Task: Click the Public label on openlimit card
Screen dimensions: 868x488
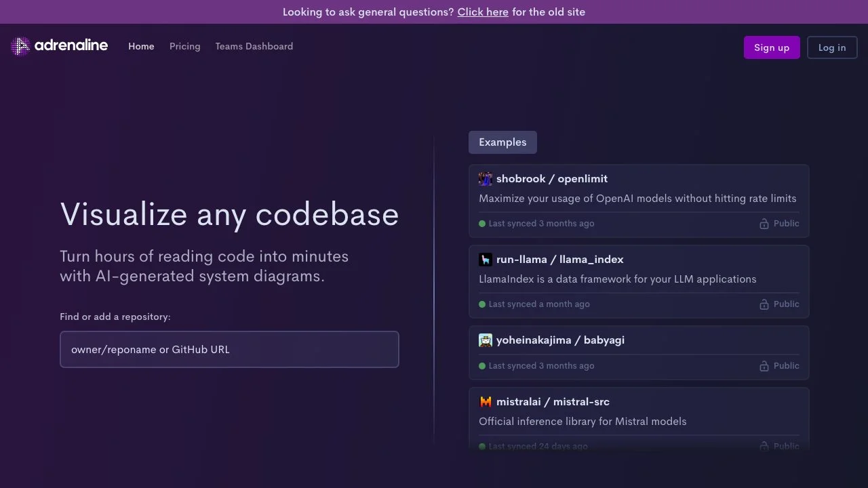Action: point(787,224)
